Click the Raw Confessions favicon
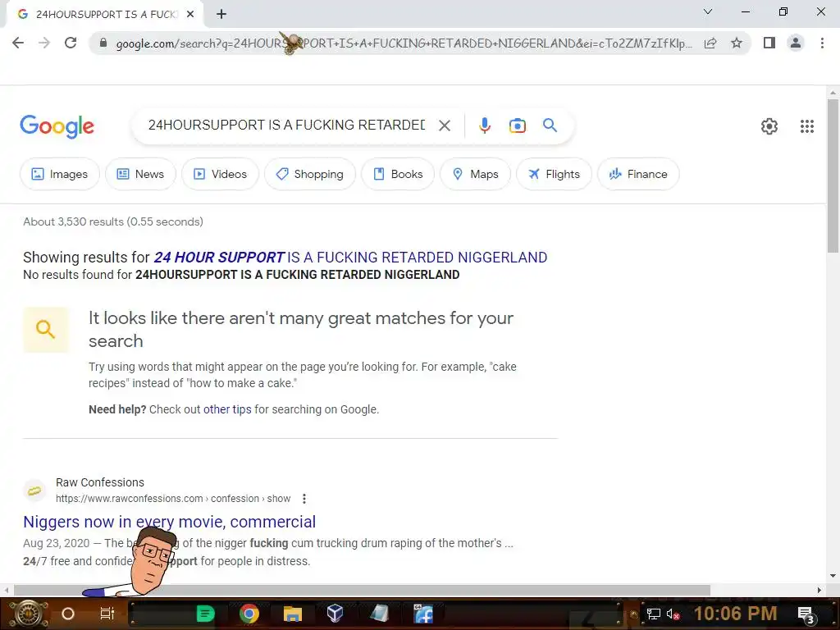 [34, 491]
